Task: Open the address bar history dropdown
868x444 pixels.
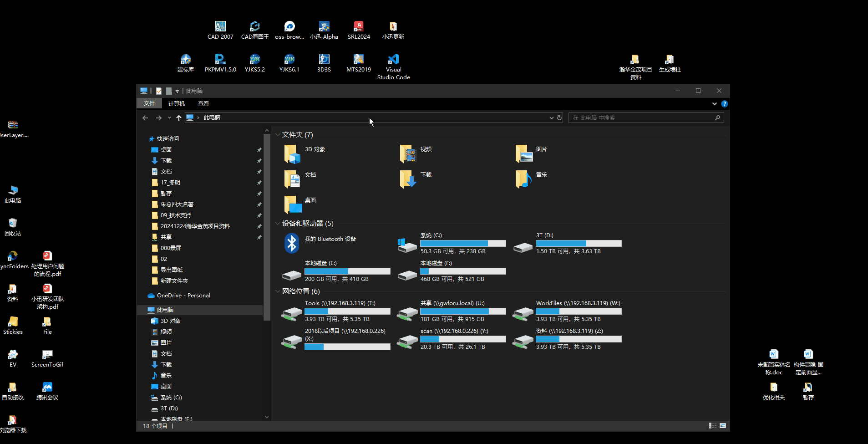Action: 551,118
